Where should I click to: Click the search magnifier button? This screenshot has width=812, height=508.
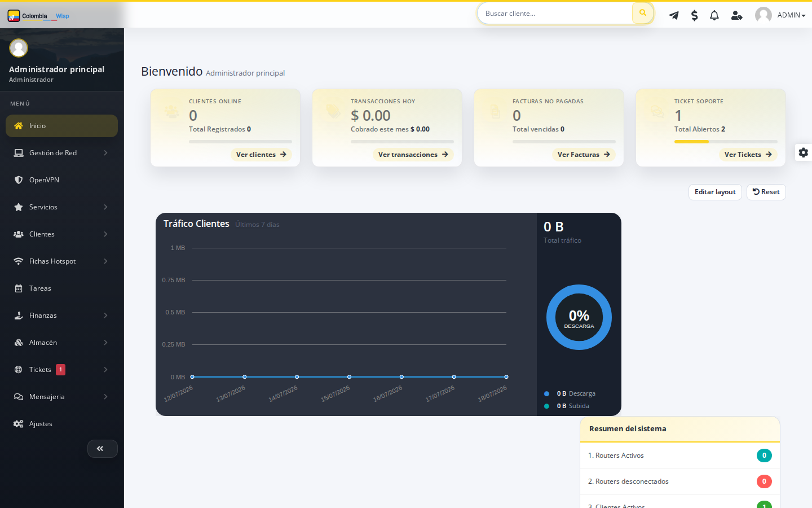(643, 13)
